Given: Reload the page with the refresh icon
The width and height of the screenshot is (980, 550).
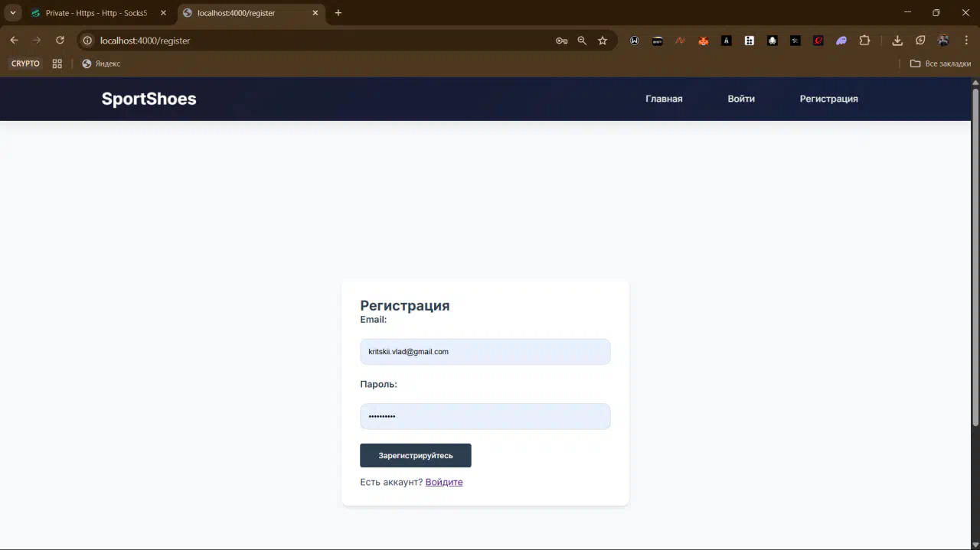Looking at the screenshot, I should (60, 41).
